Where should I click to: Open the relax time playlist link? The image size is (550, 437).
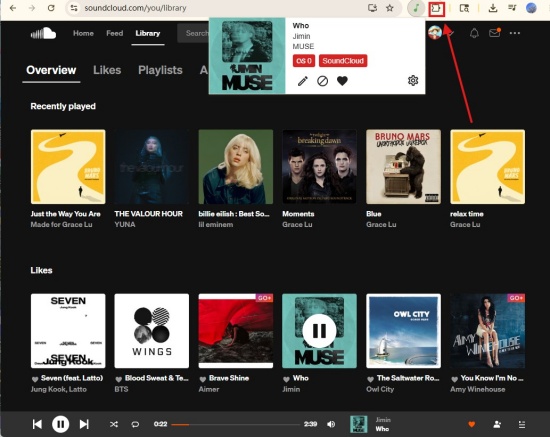[x=467, y=214]
